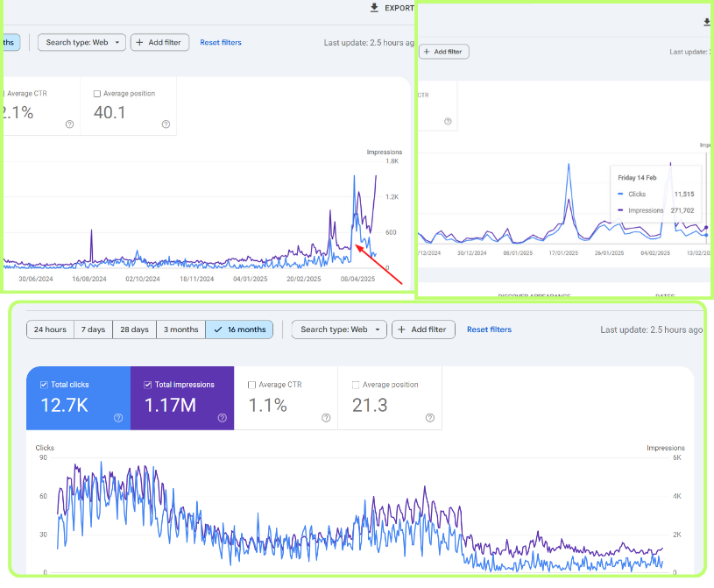714x588 pixels.
Task: Choose the 28 days date range
Action: point(134,329)
